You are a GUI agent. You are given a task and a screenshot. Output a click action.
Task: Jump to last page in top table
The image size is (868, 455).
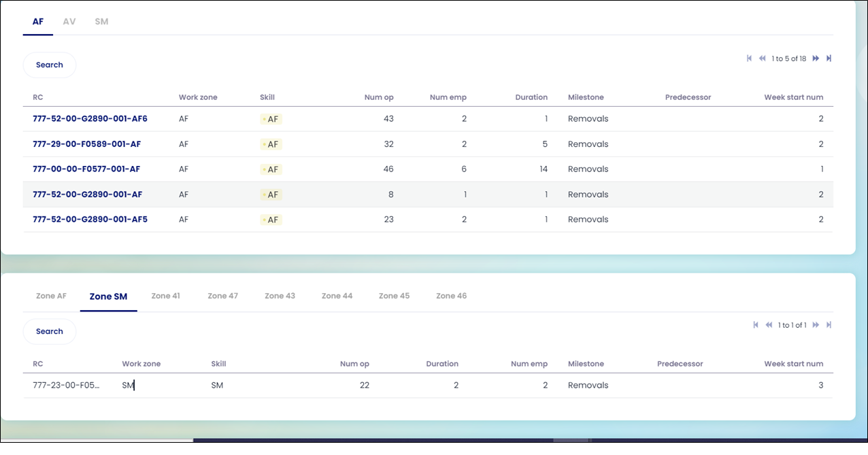829,58
